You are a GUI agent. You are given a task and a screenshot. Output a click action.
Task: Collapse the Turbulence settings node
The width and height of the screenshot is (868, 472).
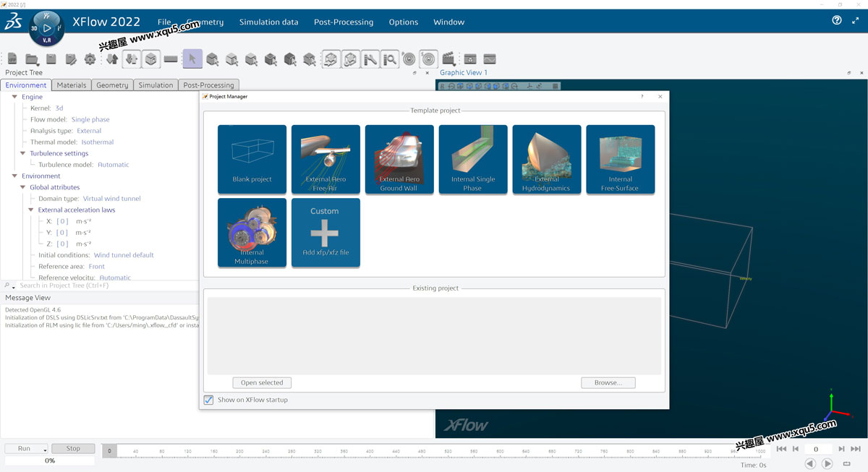(23, 153)
